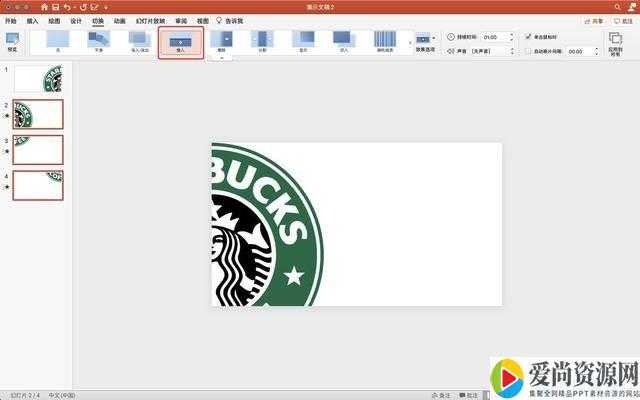Select the Random Bars (随机线条) transition
Screen dimensions: 640x400
pyautogui.click(x=385, y=41)
